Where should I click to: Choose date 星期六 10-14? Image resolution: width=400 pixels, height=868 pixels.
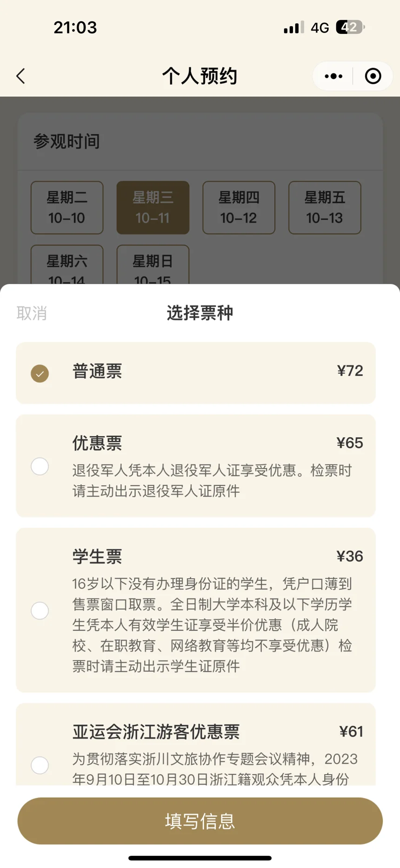tap(67, 264)
